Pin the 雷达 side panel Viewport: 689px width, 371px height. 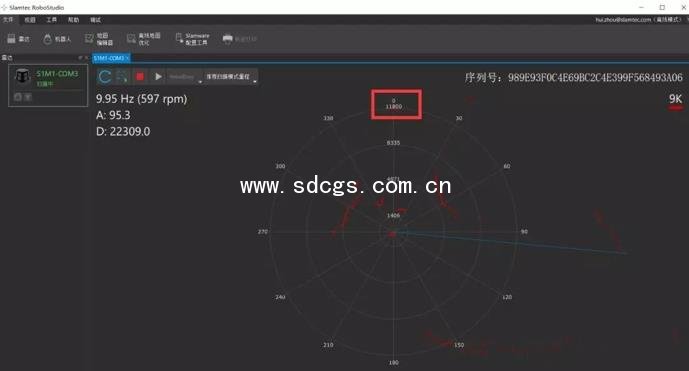[x=80, y=58]
